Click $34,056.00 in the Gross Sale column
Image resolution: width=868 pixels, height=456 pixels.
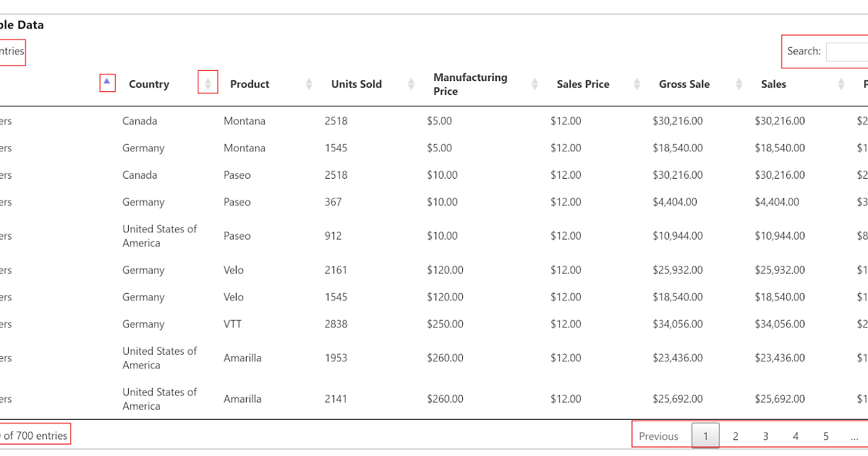pyautogui.click(x=678, y=324)
